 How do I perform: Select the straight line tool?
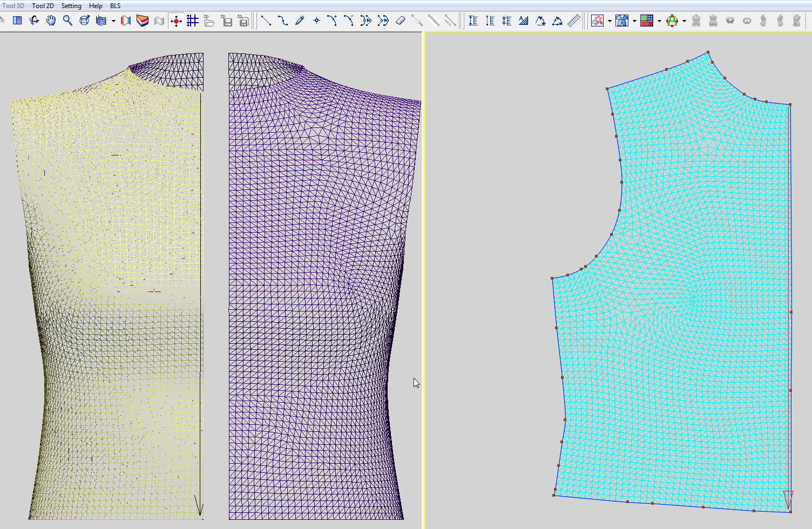266,21
